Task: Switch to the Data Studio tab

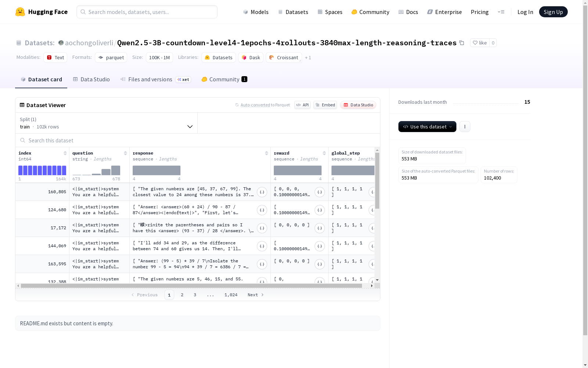Action: pyautogui.click(x=91, y=79)
